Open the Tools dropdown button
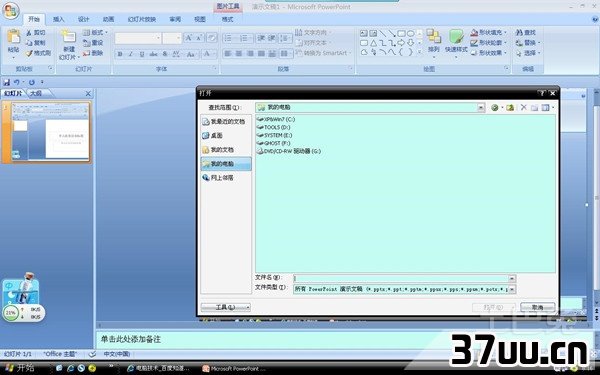The image size is (600, 375). pos(226,307)
